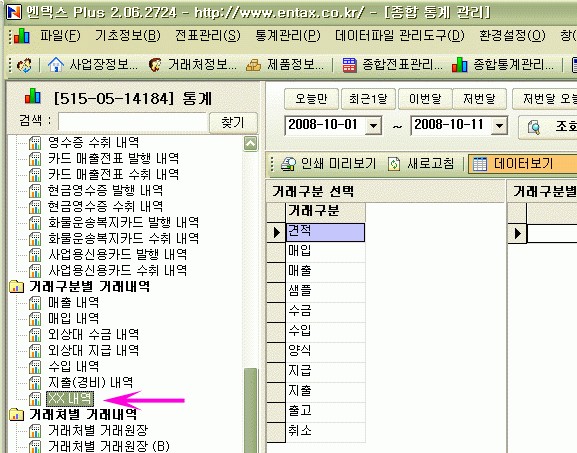Open 종합통계관리 bar chart icon

(460, 65)
